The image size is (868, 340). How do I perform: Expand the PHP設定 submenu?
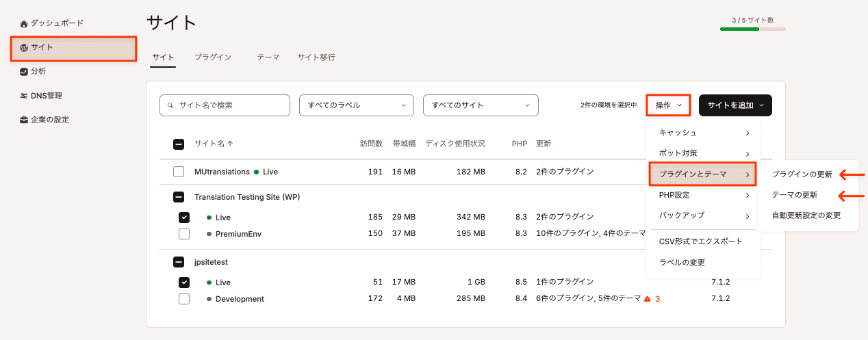point(704,195)
